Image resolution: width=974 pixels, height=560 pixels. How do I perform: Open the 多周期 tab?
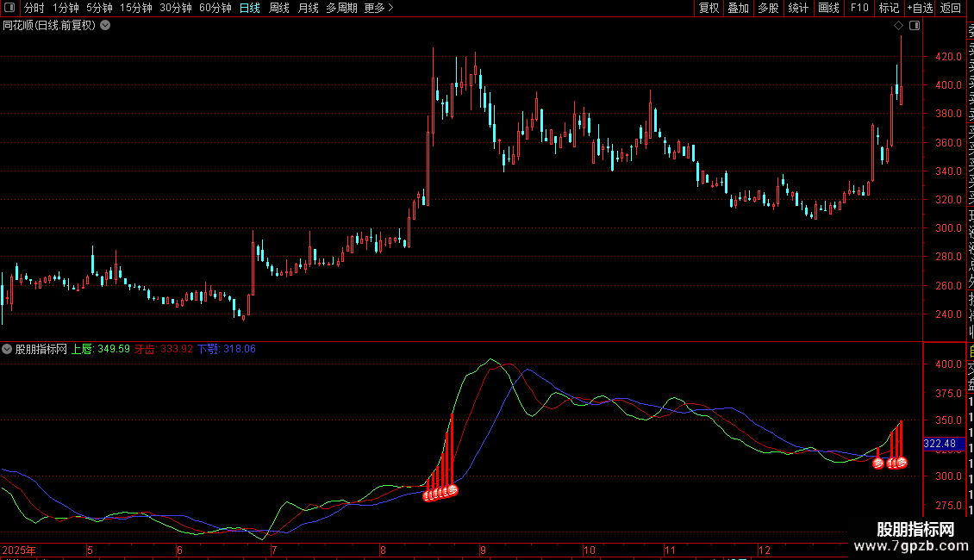click(x=341, y=8)
